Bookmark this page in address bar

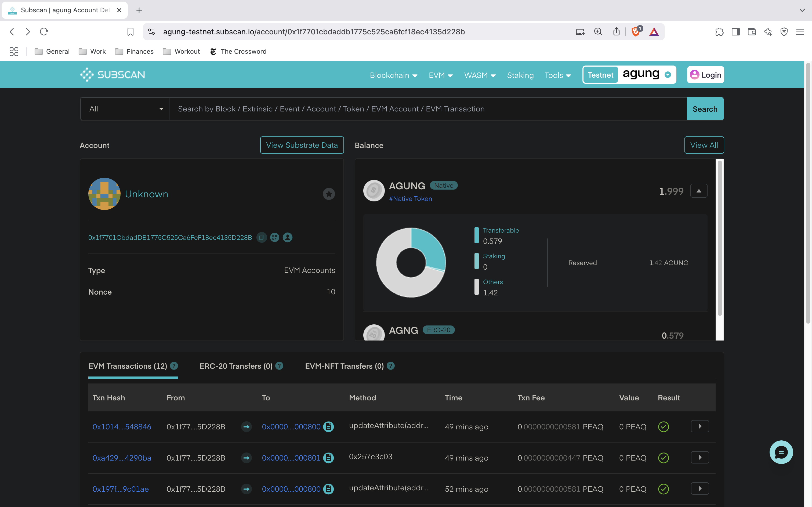point(130,31)
